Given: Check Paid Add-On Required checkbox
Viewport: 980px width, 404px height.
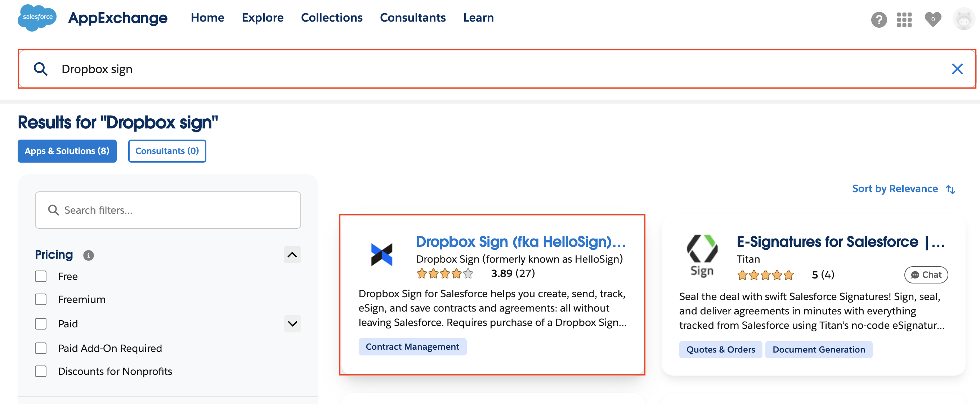Looking at the screenshot, I should coord(41,349).
